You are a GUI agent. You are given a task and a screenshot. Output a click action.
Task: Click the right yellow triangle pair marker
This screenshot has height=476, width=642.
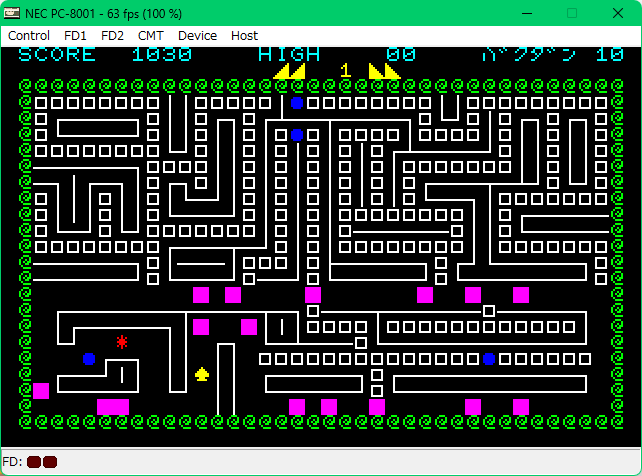click(384, 71)
